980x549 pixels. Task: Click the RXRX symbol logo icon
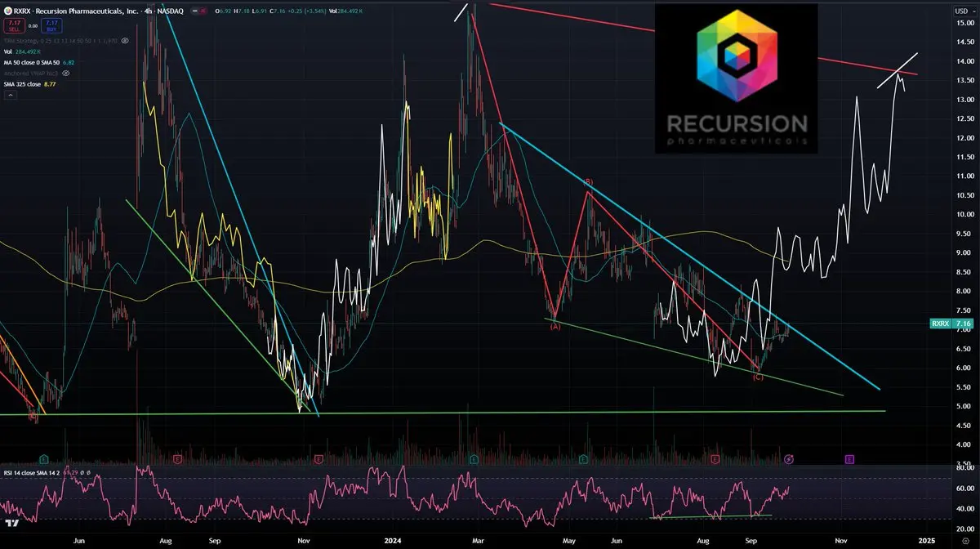coord(8,11)
